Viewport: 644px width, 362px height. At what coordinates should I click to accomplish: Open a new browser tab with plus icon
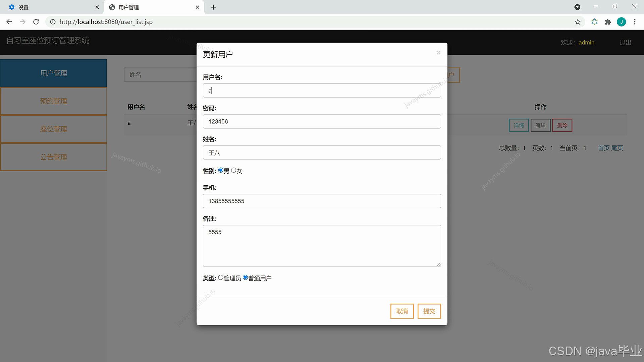click(x=213, y=7)
